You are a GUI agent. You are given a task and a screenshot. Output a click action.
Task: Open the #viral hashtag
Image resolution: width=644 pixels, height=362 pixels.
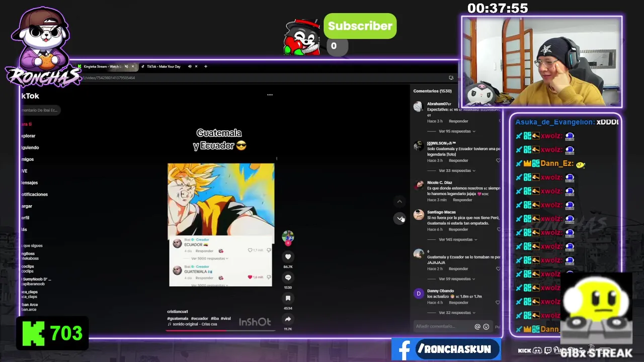tap(225, 318)
